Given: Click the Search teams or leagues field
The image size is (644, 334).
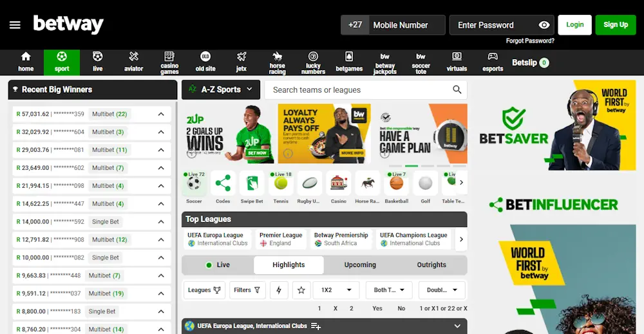Looking at the screenshot, I should point(361,90).
